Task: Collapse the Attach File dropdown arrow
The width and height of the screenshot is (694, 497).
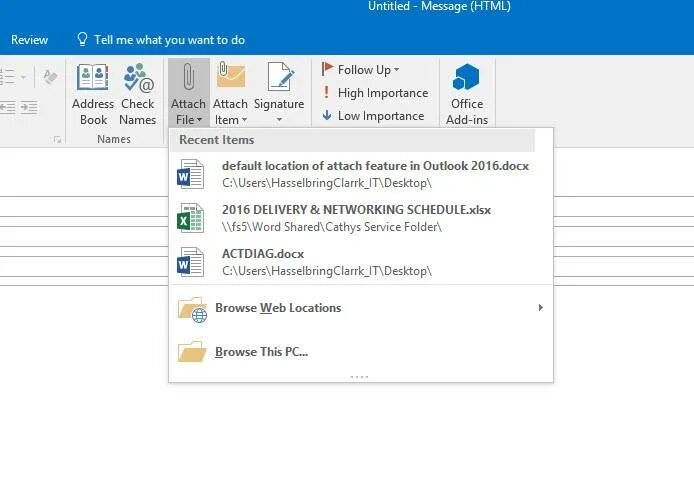Action: click(x=199, y=119)
